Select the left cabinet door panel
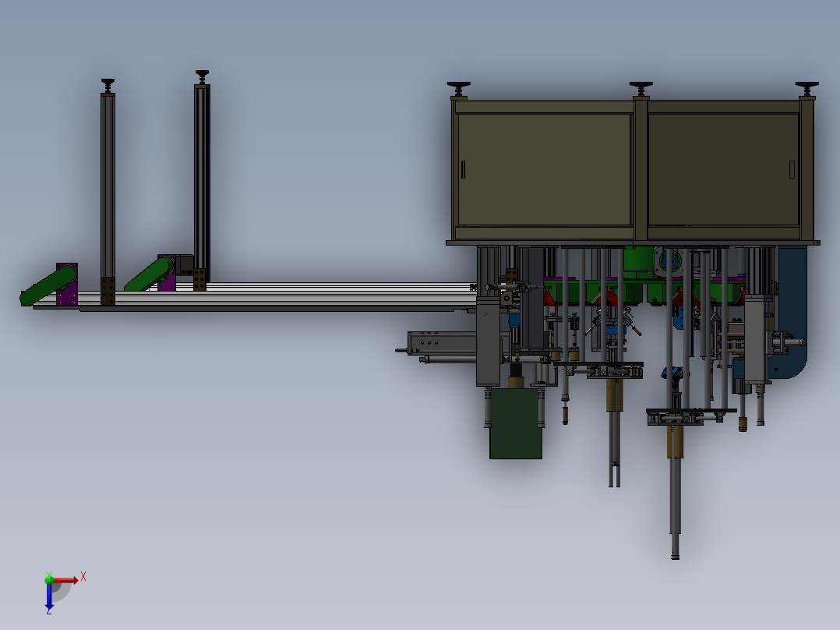The width and height of the screenshot is (840, 630). 544,169
